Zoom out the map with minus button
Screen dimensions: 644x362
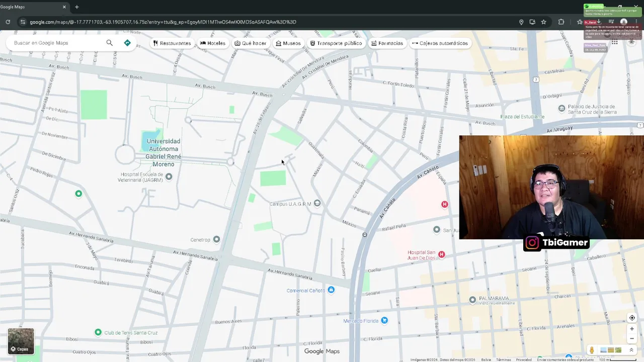pyautogui.click(x=632, y=338)
